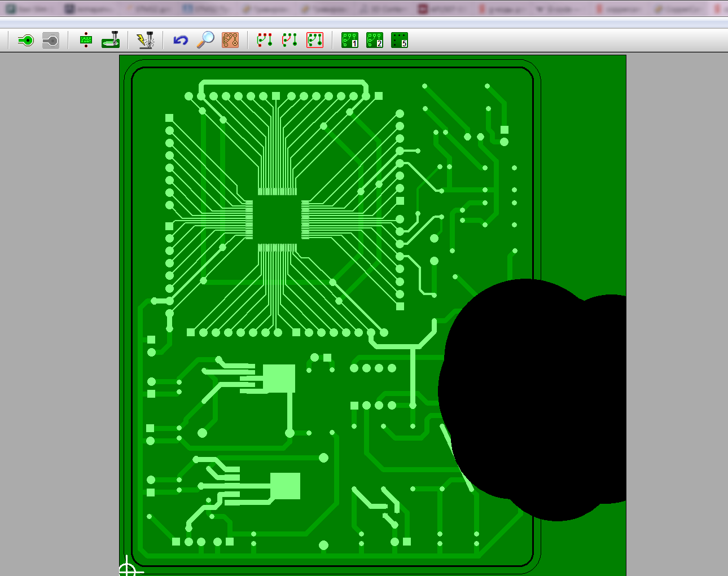Select the milling cutter over green board icon
Viewport: 728px width, 576px height.
(x=111, y=40)
